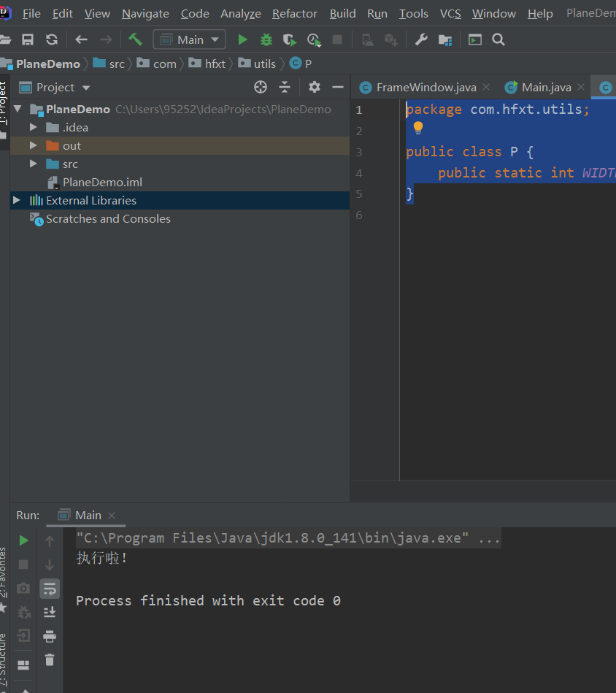Screen dimensions: 616x693
Task: Open Search Everywhere magnifier
Action: point(498,39)
